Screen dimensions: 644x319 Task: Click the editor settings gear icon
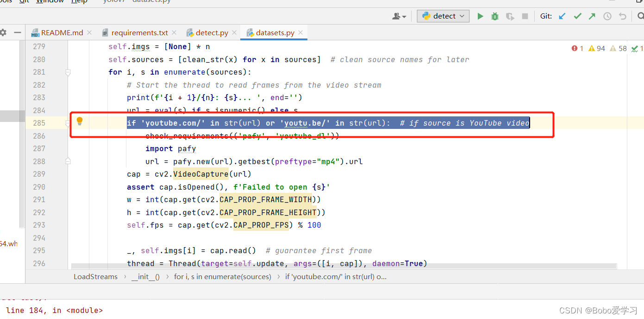4,32
